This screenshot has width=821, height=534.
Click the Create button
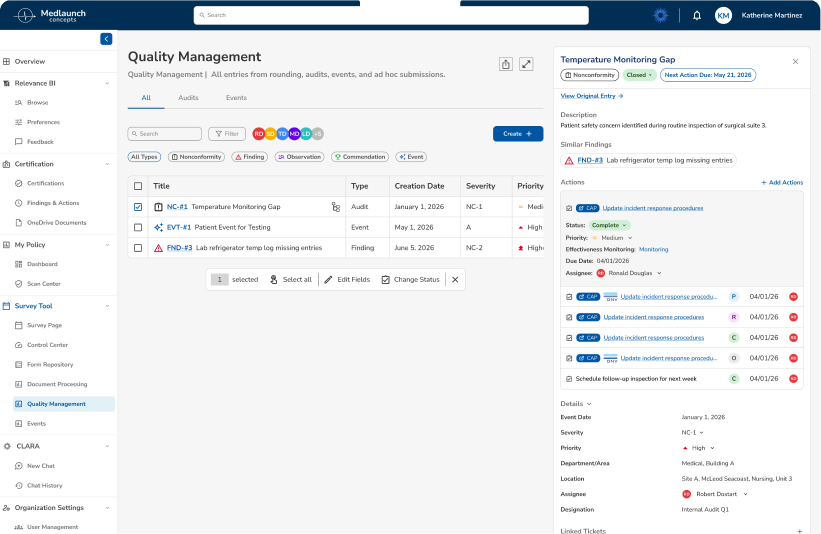518,134
